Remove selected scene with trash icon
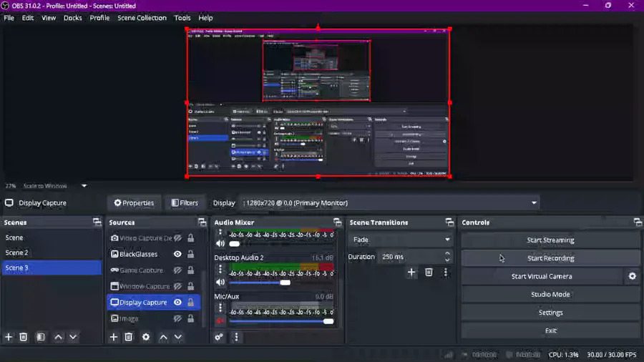Screen dimensions: 644x362 tap(24, 337)
